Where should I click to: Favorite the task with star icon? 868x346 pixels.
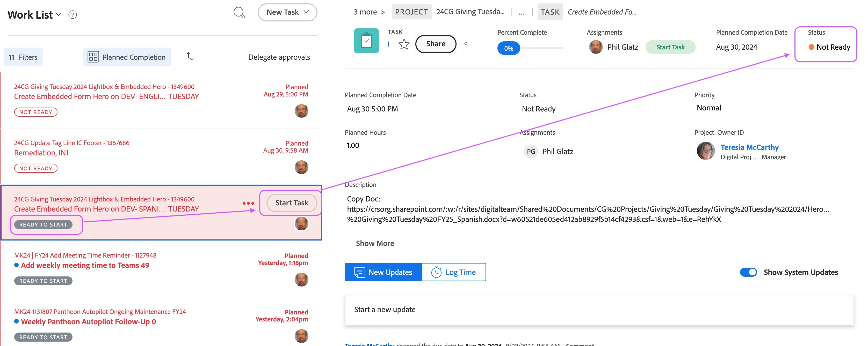(404, 44)
